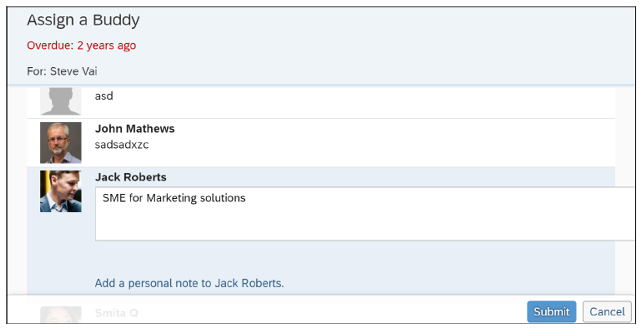Select the candidate labeled asd
Screen dimensions: 644x332
tap(104, 96)
